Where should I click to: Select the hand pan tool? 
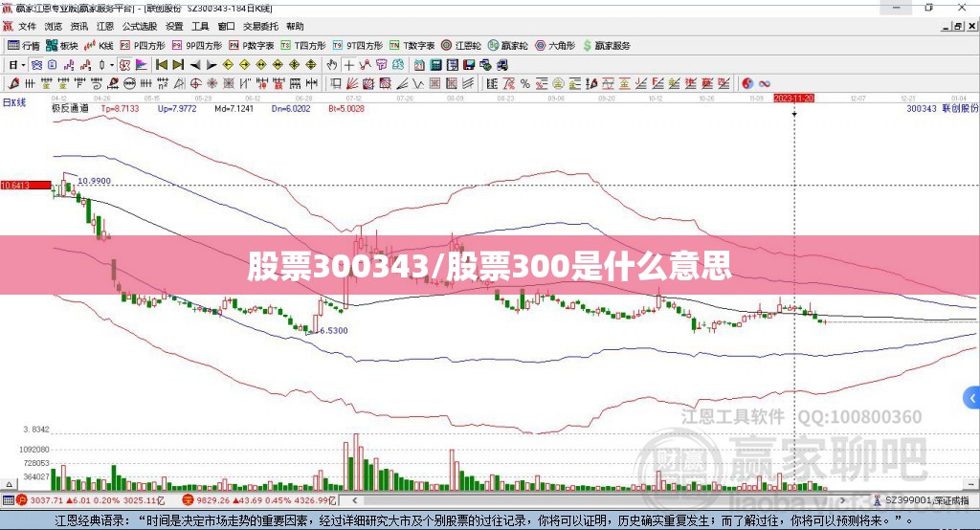pyautogui.click(x=332, y=65)
